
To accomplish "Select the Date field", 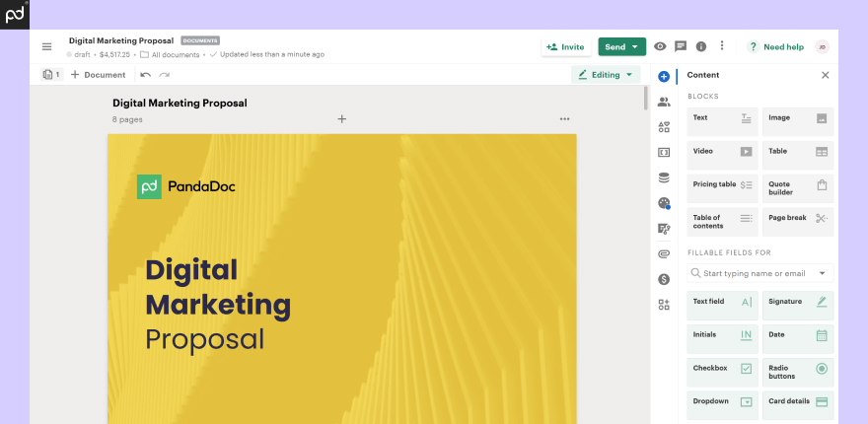I will point(798,339).
